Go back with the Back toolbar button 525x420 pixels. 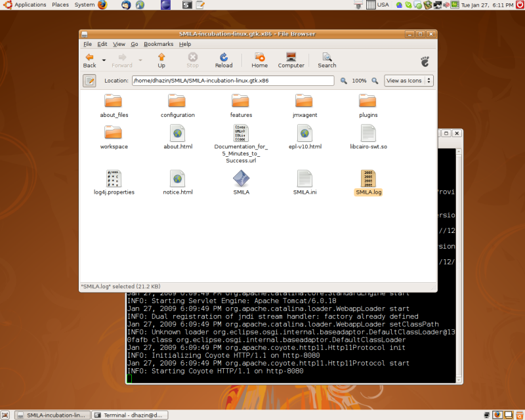coord(89,60)
